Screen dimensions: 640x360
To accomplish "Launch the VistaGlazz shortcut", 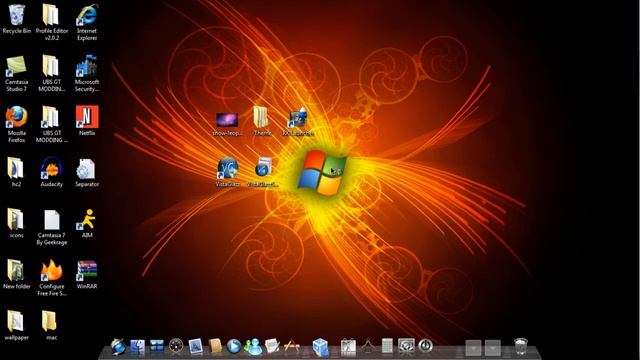I will click(x=227, y=172).
